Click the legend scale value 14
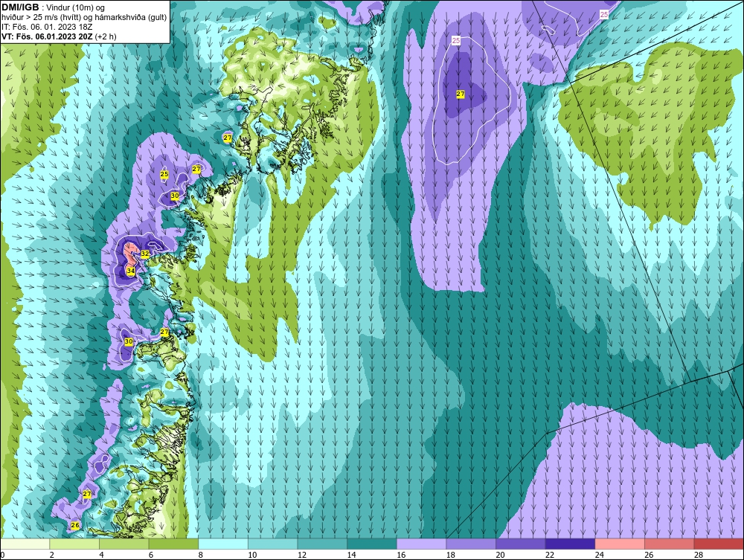 (x=351, y=555)
